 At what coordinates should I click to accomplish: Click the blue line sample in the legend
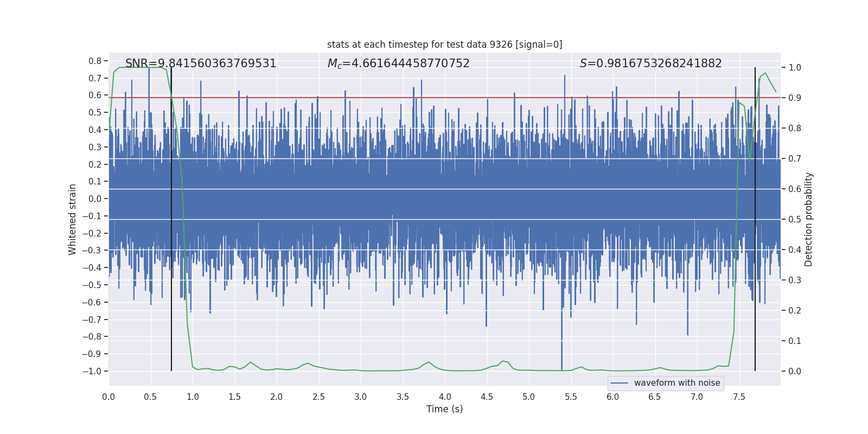620,383
